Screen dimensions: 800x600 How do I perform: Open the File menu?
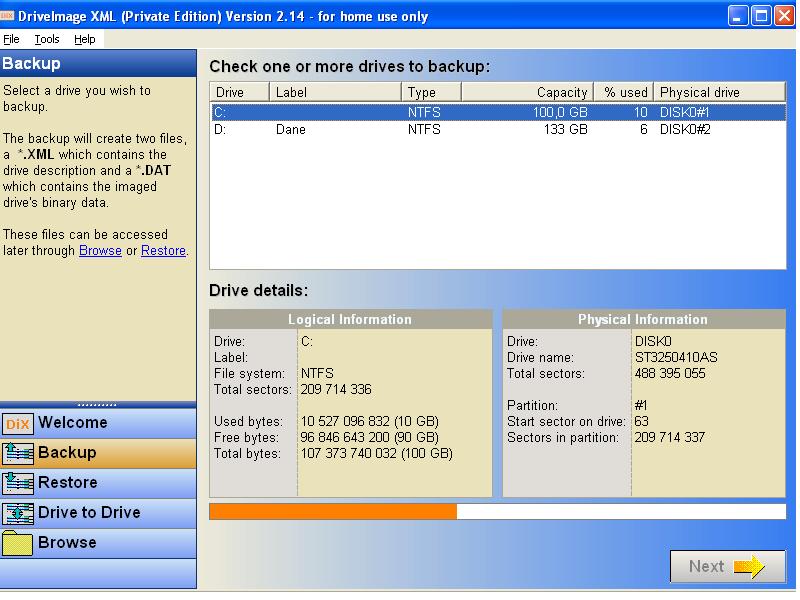[x=11, y=39]
